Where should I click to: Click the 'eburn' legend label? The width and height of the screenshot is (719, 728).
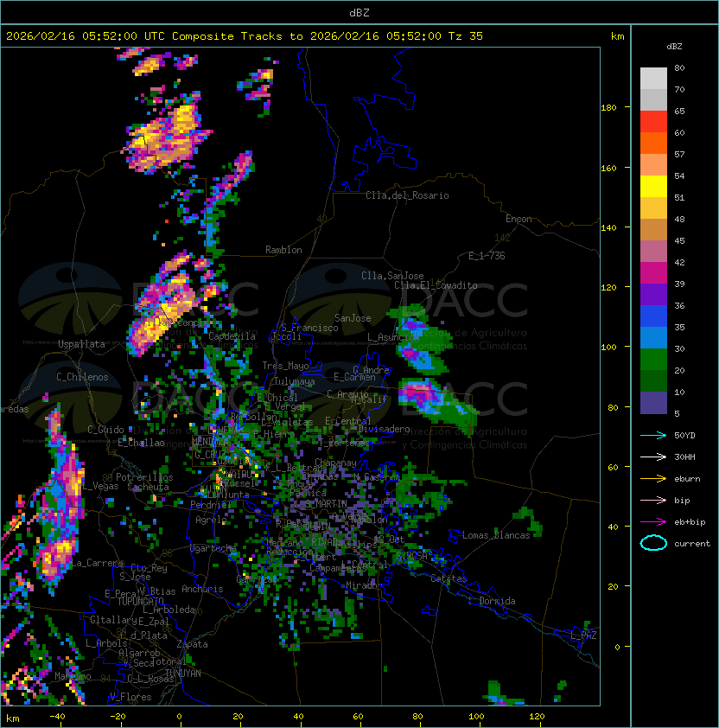click(687, 479)
